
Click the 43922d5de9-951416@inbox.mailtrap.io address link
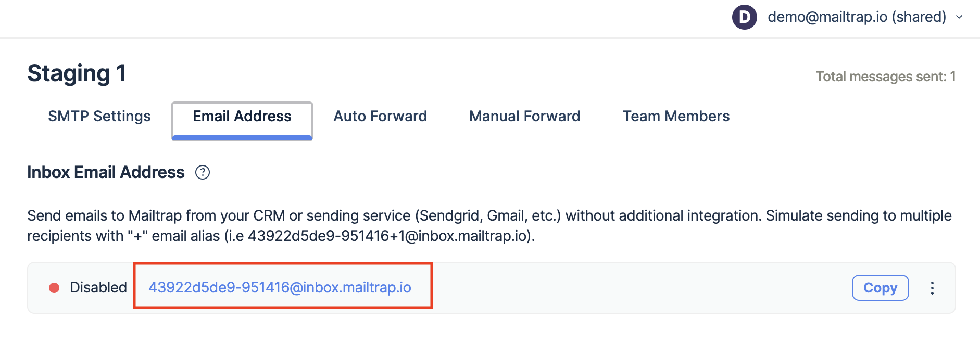[x=280, y=287]
